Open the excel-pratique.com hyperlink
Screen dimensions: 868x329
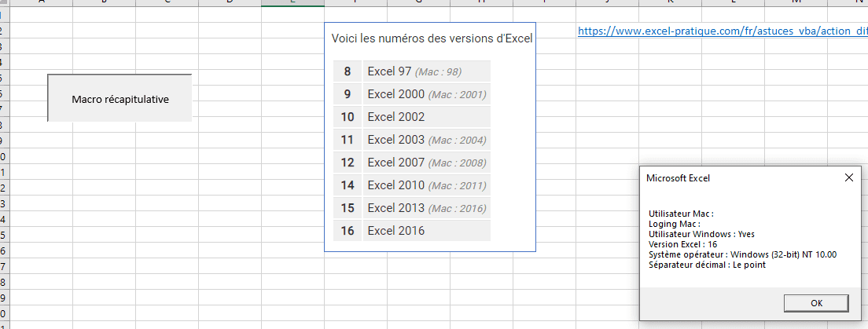[722, 31]
